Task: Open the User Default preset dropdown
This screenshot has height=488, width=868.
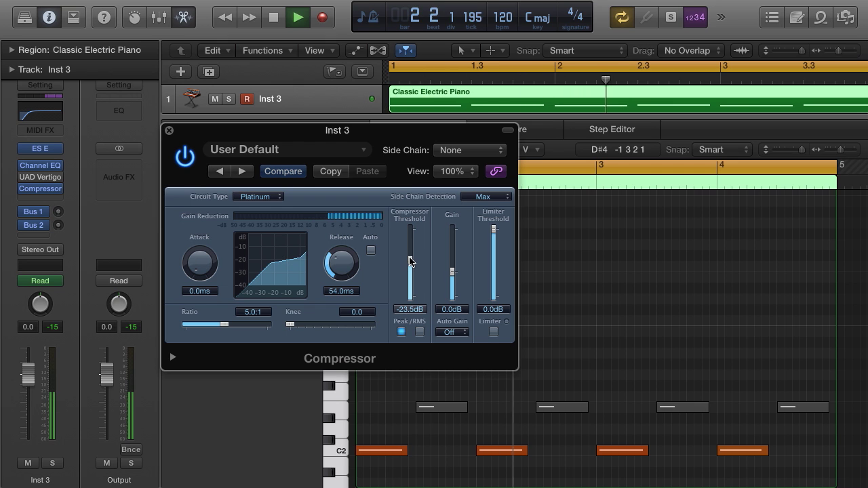Action: pos(288,150)
